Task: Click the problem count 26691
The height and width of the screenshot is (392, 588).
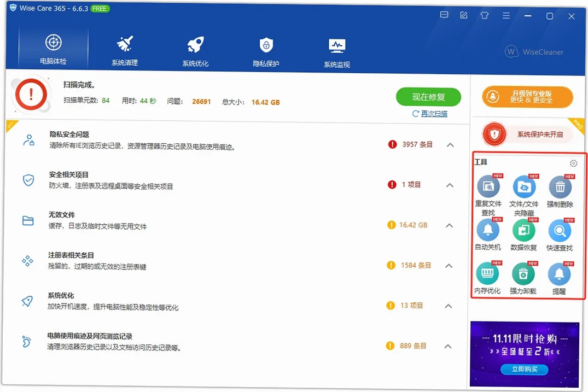Action: 201,102
